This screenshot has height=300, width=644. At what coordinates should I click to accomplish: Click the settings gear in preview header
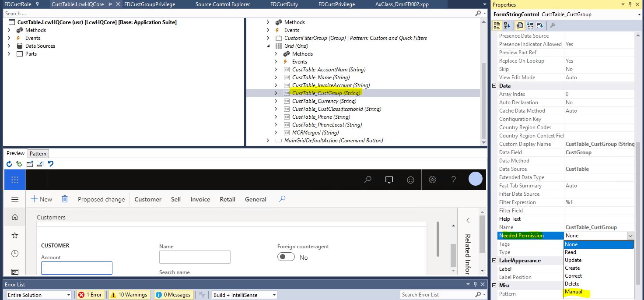tap(432, 180)
